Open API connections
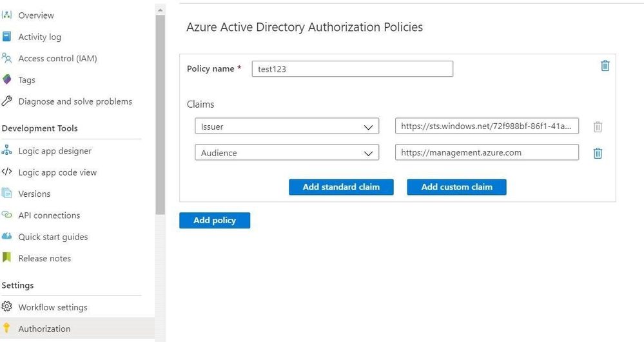644x342 pixels. 49,216
